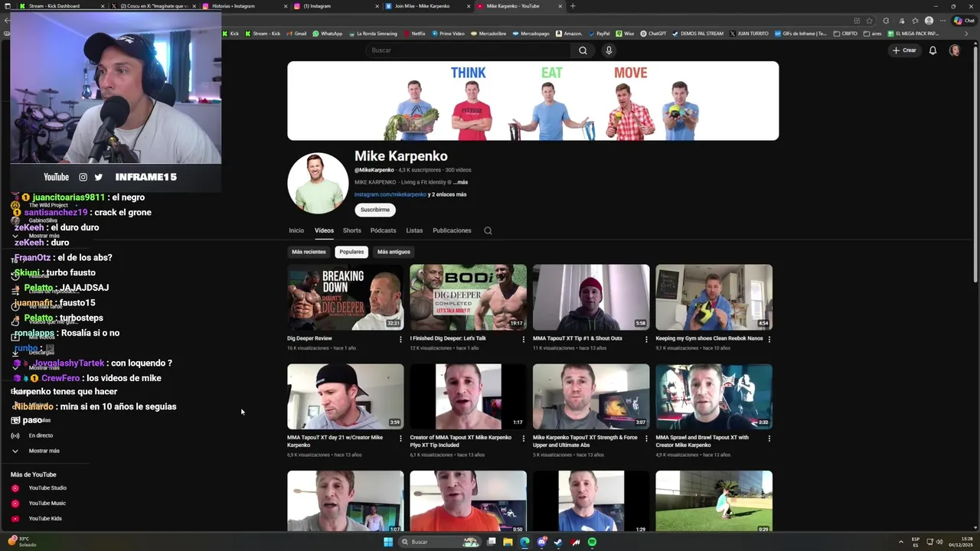Switch to the Pódcasts channel tab
This screenshot has height=551, width=980.
(384, 230)
